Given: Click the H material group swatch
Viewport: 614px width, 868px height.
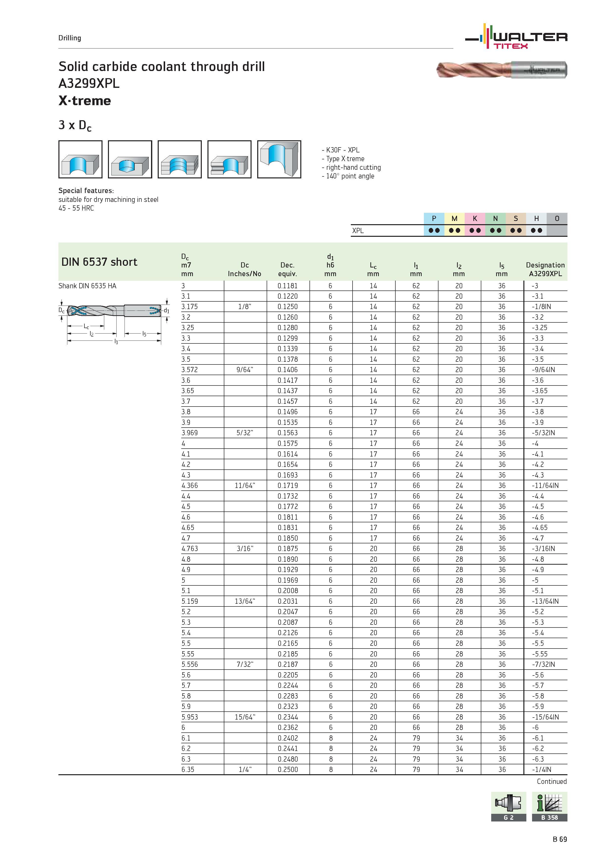Looking at the screenshot, I should [536, 218].
